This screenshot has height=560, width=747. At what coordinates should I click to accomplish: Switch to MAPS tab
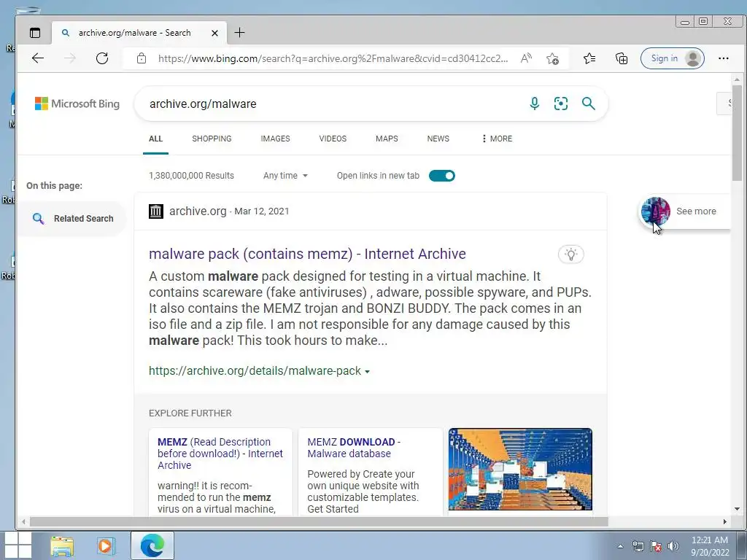tap(387, 139)
